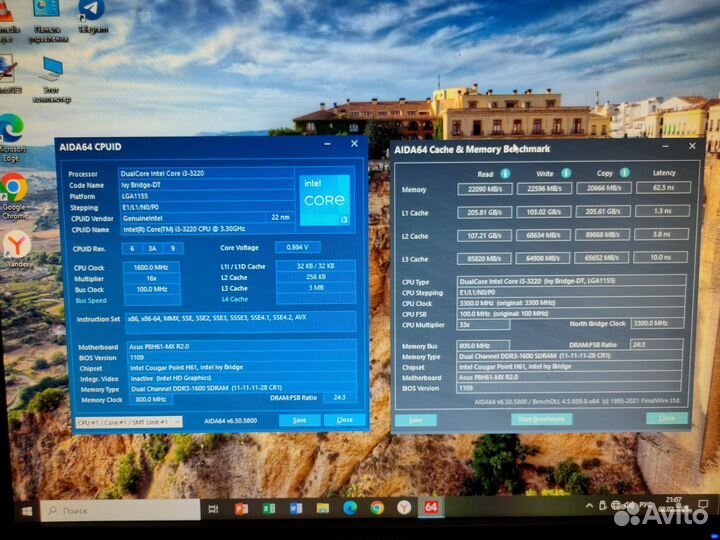Click Save in the CPUID window

[x=299, y=420]
